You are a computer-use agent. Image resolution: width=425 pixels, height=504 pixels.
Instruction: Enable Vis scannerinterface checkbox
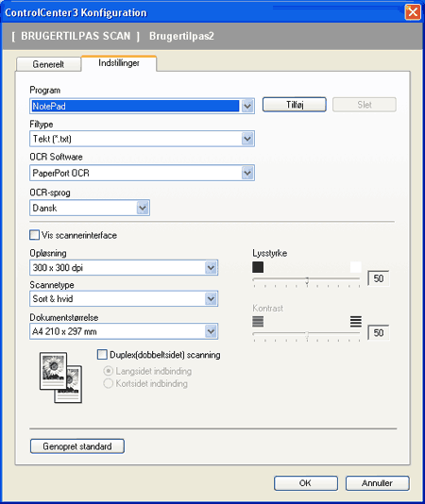(34, 235)
